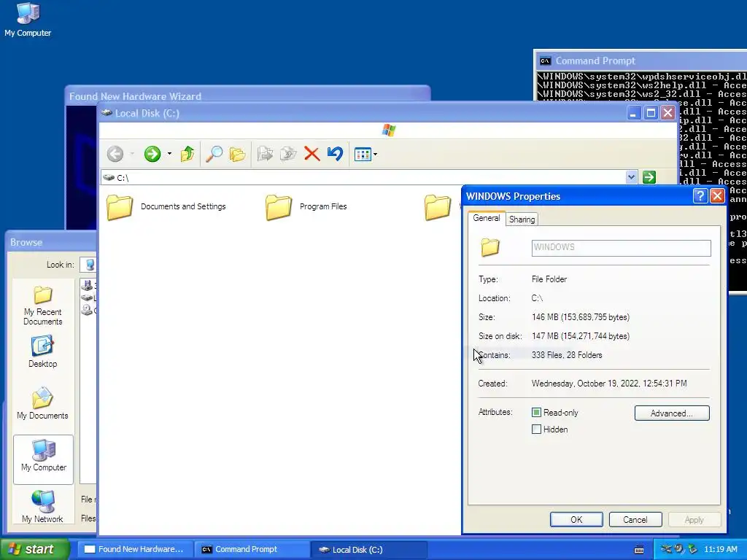Viewport: 747px width, 560px height.
Task: Switch to Command Prompt taskbar button
Action: click(252, 549)
